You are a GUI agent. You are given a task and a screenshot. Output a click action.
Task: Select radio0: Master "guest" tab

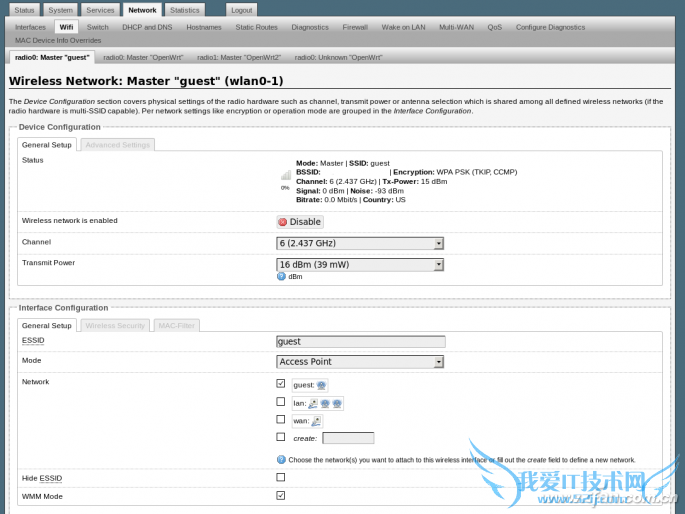click(x=52, y=57)
